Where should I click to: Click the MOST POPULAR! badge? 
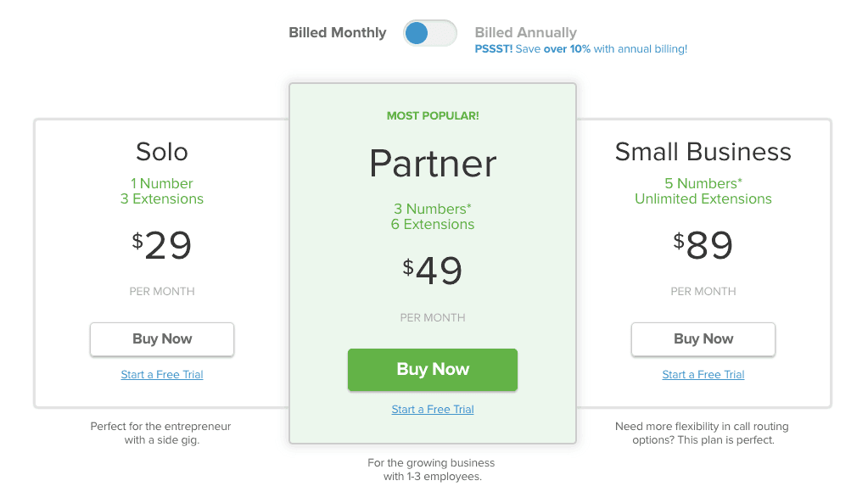coord(432,115)
